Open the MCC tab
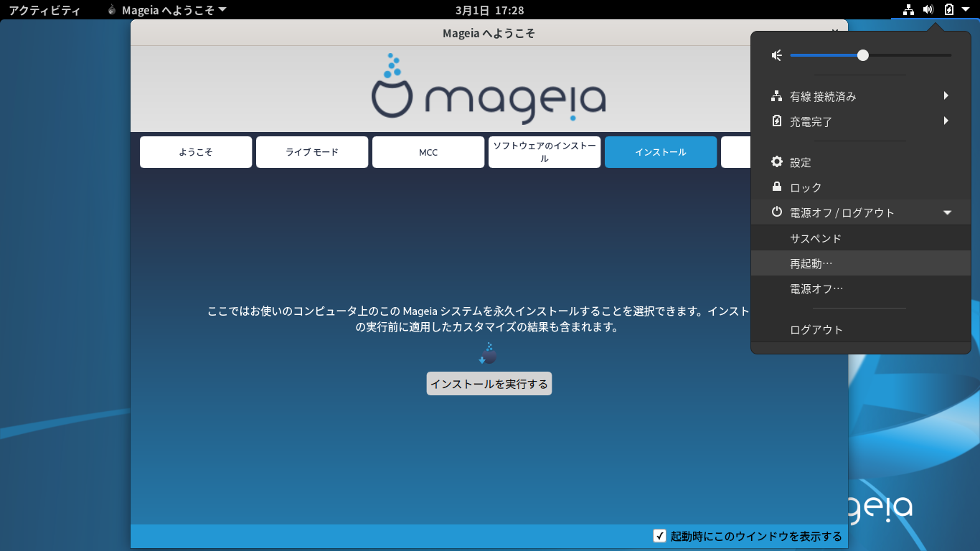Viewport: 980px width, 551px height. (x=428, y=152)
